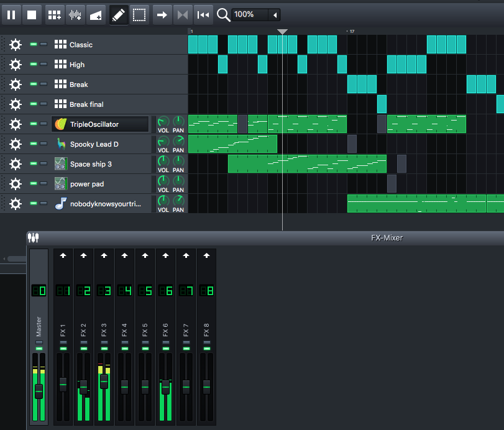
Task: Add a new Beat/Bassline track
Action: tap(55, 14)
